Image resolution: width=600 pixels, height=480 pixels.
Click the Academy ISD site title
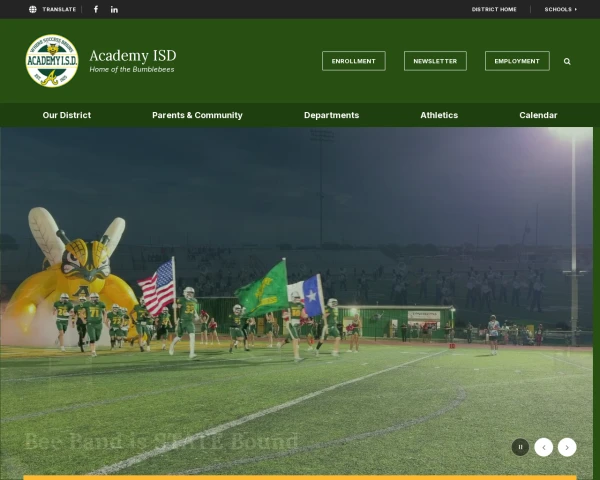[x=133, y=56]
